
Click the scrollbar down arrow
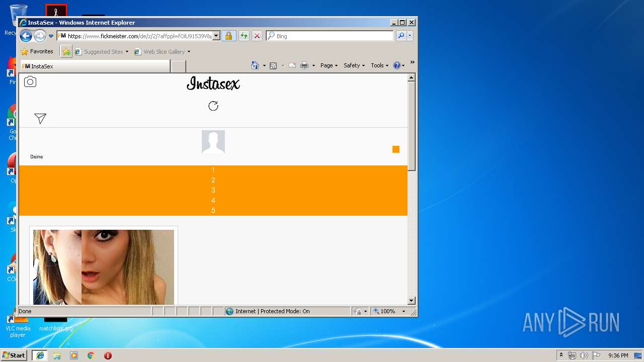412,301
